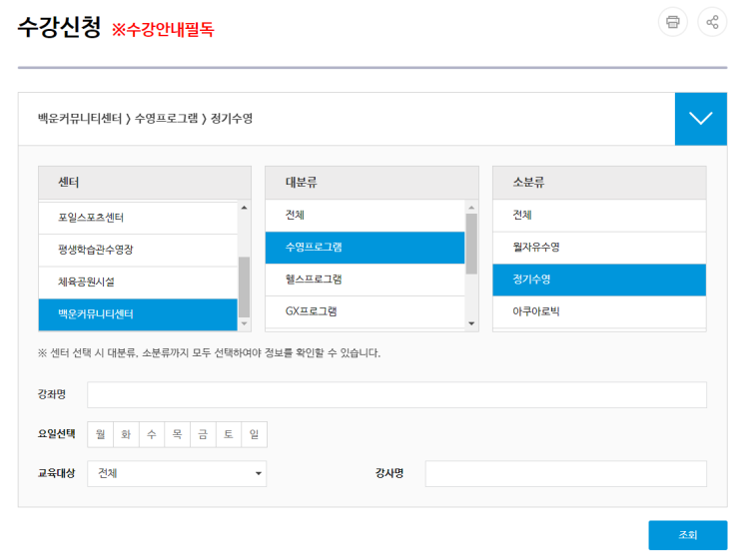Image resolution: width=742 pixels, height=560 pixels.
Task: Click the 조회 search button
Action: click(688, 535)
